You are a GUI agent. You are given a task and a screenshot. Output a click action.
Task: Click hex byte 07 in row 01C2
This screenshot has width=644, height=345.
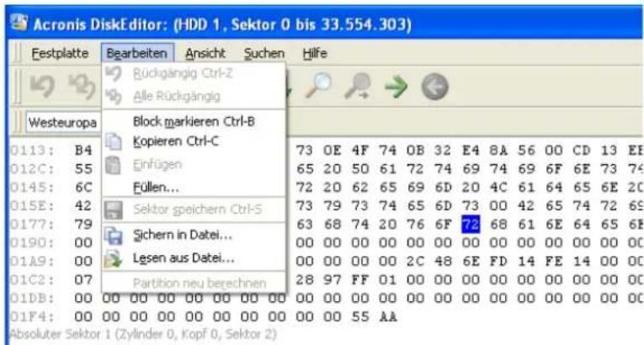tap(83, 279)
